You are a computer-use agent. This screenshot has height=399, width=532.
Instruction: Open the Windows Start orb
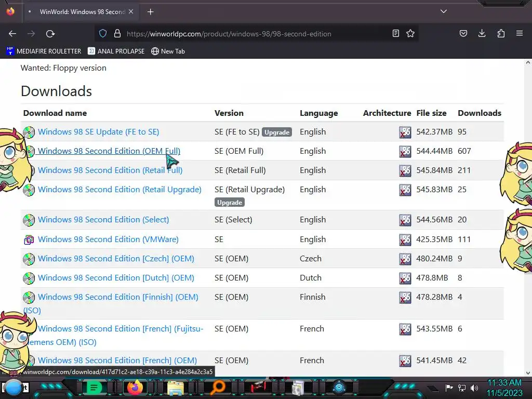(14, 388)
